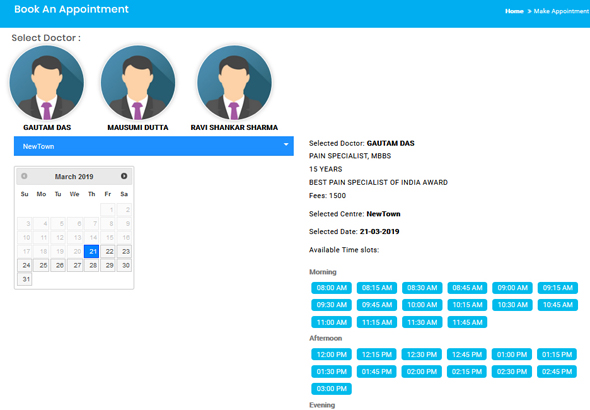Choose the 09:15 AM slot
This screenshot has width=590, height=410.
(x=558, y=288)
